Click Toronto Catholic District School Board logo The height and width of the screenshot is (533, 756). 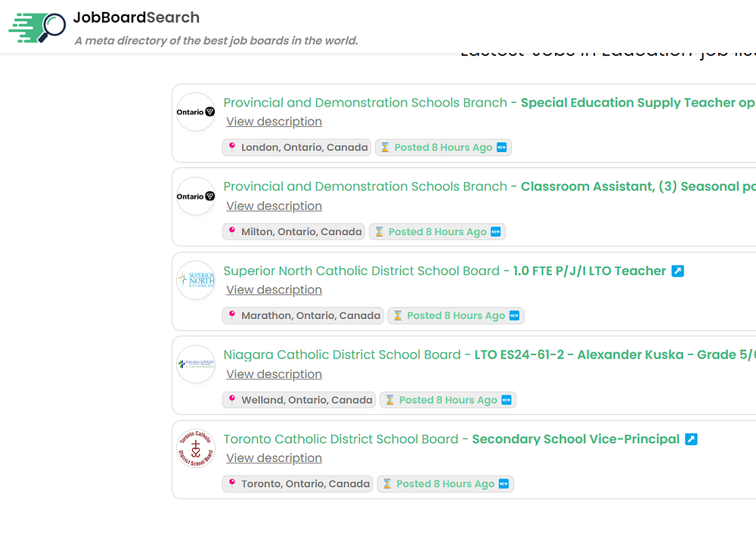tap(196, 448)
